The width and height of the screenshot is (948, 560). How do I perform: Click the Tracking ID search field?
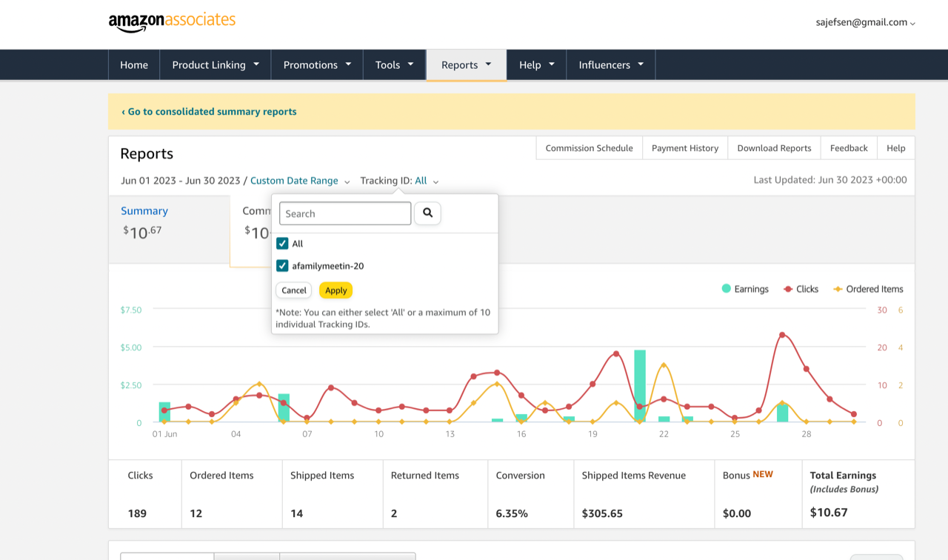[345, 213]
